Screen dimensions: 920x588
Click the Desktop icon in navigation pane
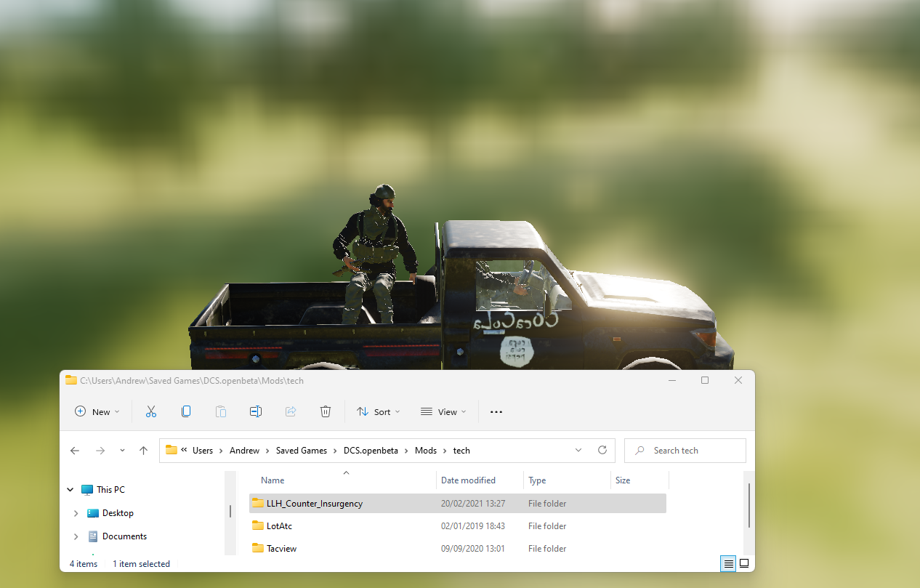point(93,513)
